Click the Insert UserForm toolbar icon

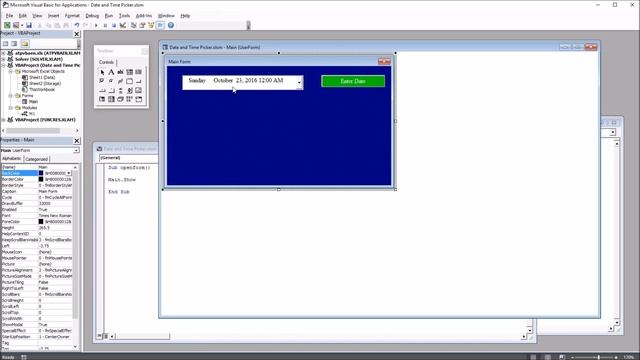point(16,25)
